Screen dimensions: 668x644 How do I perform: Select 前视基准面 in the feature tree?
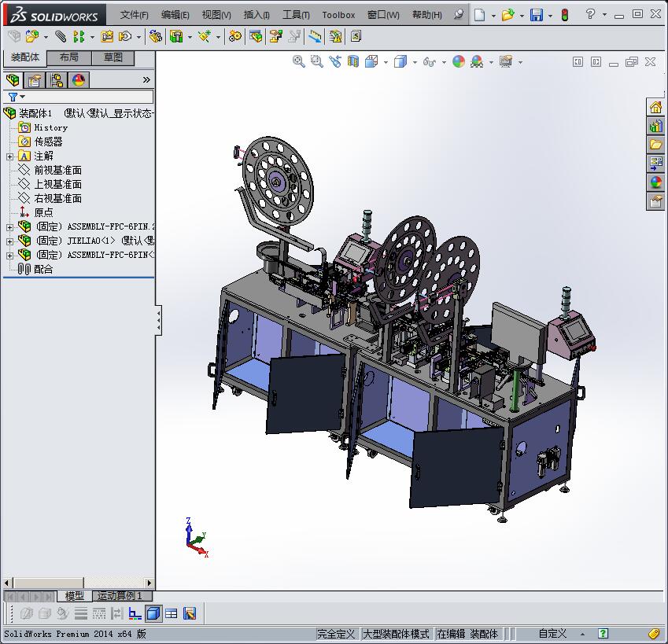tap(57, 171)
